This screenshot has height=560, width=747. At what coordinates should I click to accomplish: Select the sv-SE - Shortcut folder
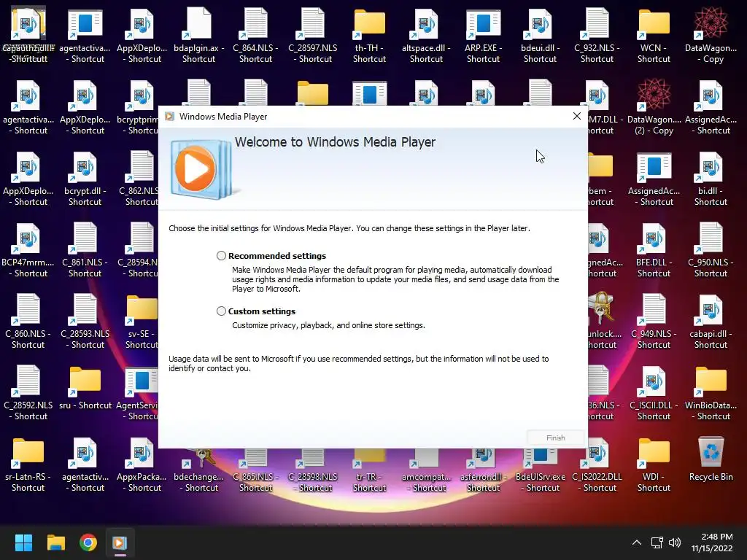click(142, 322)
